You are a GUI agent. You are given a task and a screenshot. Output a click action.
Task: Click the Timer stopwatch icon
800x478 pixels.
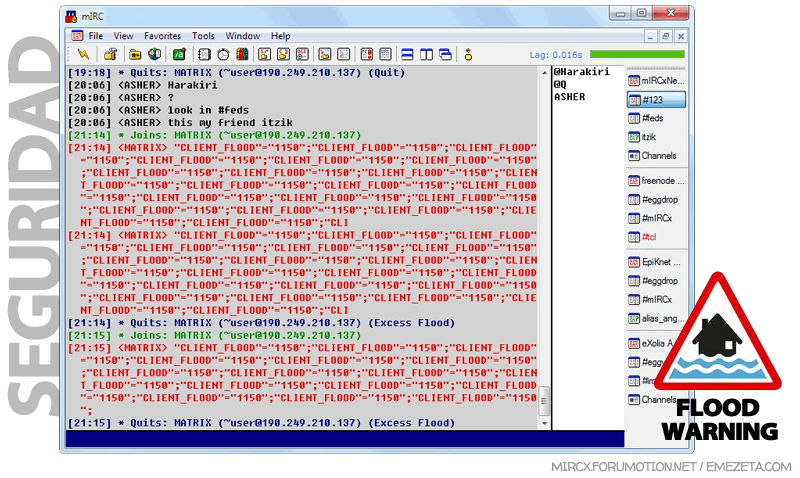tap(223, 54)
